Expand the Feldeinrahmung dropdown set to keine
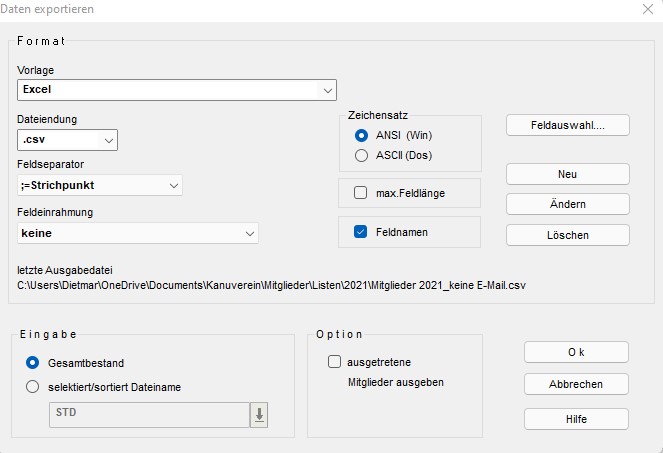This screenshot has height=453, width=663. point(249,233)
